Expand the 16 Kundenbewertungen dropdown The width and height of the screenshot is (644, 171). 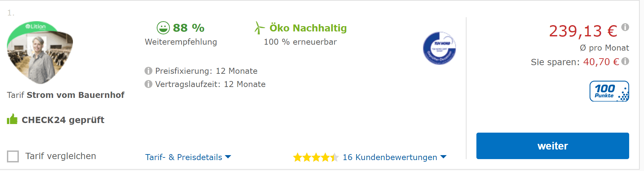[x=390, y=157]
